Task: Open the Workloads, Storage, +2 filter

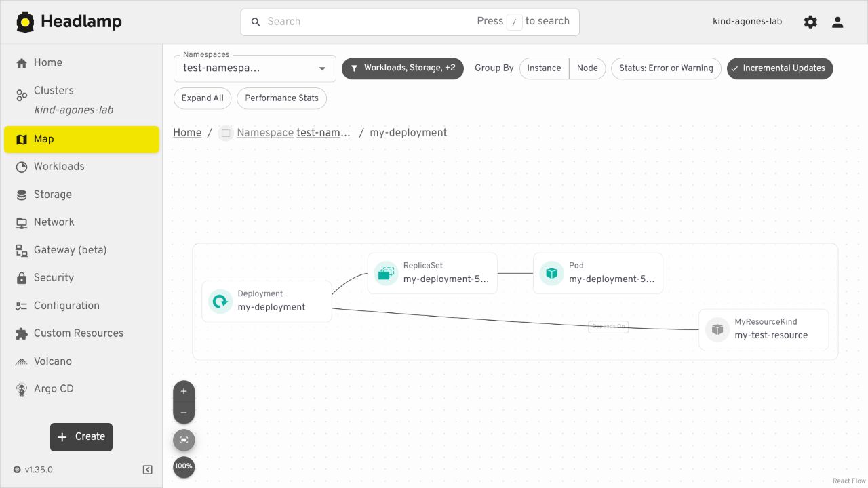Action: tap(403, 68)
